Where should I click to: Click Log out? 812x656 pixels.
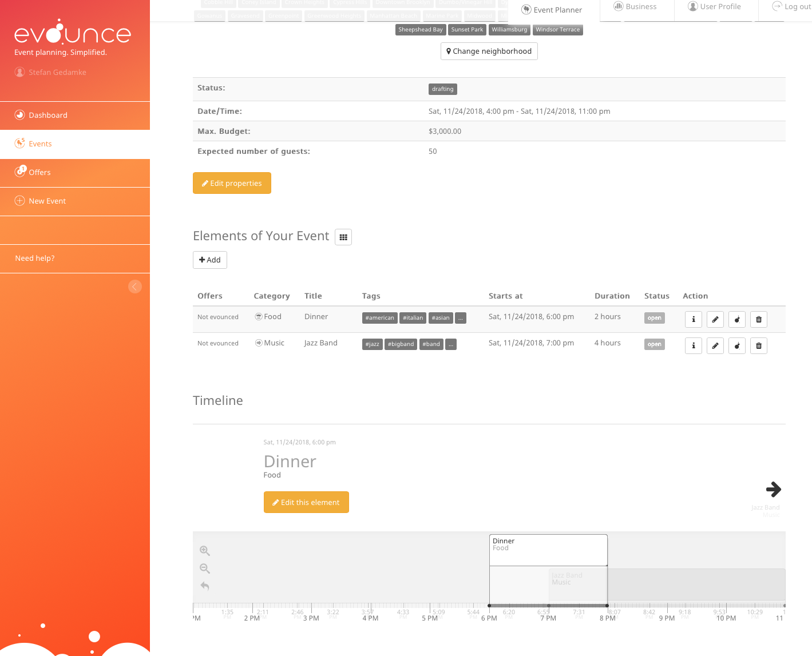click(x=791, y=7)
